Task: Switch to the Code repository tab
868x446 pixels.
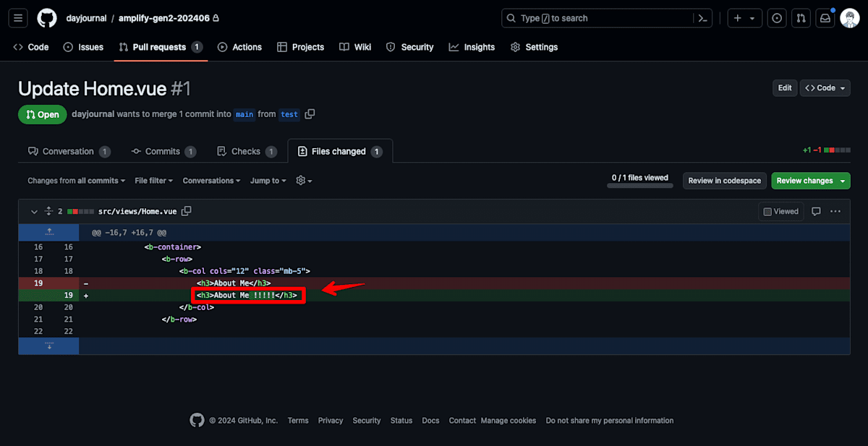Action: point(31,47)
